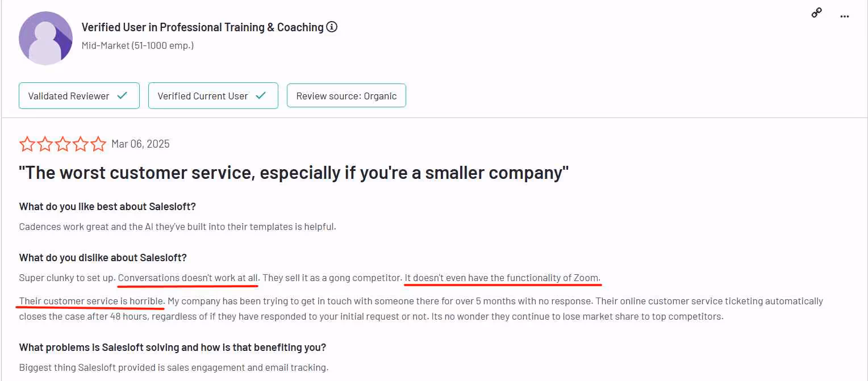Image resolution: width=868 pixels, height=381 pixels.
Task: Click the reviewer avatar image
Action: coord(45,37)
